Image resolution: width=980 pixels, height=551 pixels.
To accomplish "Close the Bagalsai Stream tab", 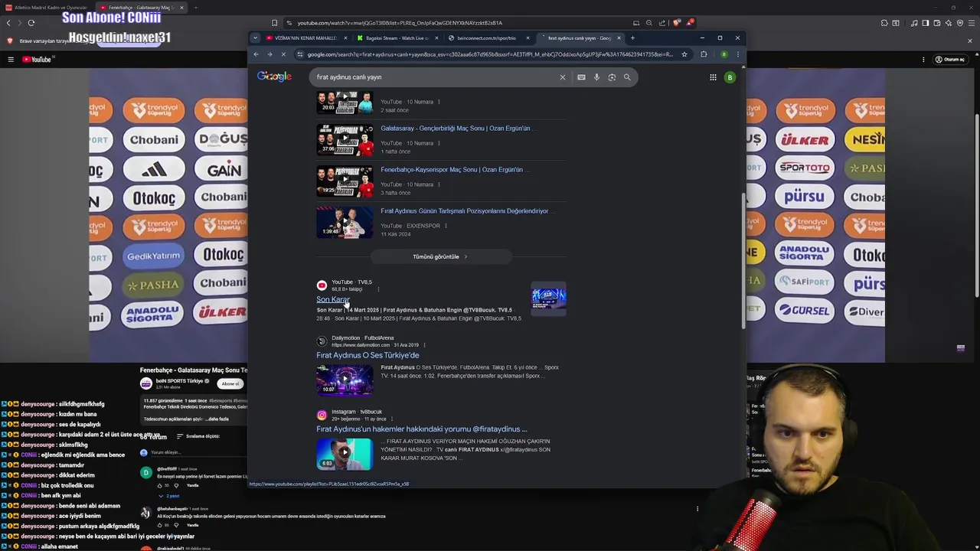I will 436,38.
